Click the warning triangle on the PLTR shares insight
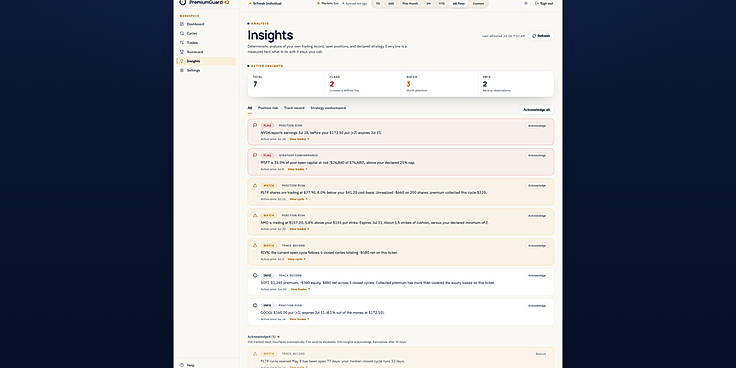Screen dimensions: 736x368 click(255, 185)
